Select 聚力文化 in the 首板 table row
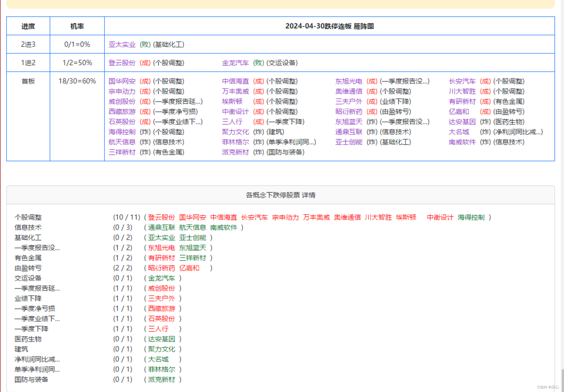 click(236, 132)
